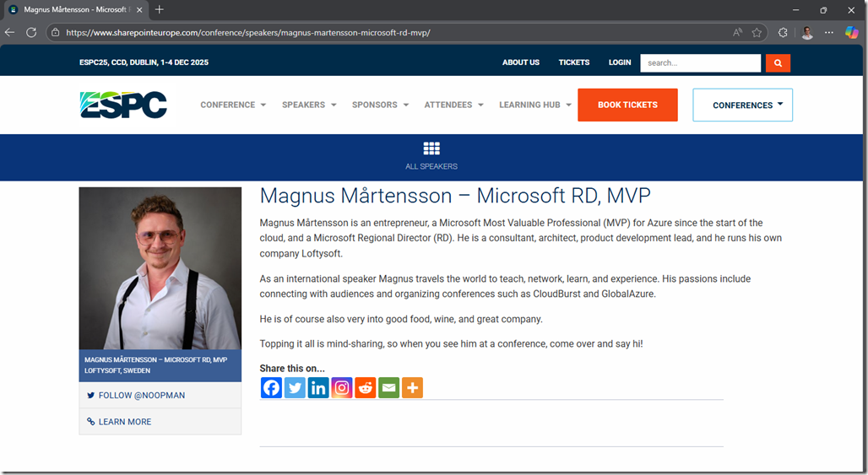This screenshot has height=475, width=868.
Task: Open Login page
Action: coord(620,62)
